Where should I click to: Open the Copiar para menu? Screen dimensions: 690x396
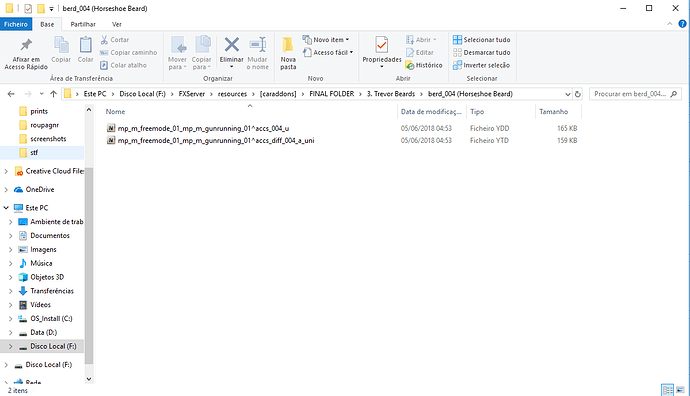tap(202, 53)
